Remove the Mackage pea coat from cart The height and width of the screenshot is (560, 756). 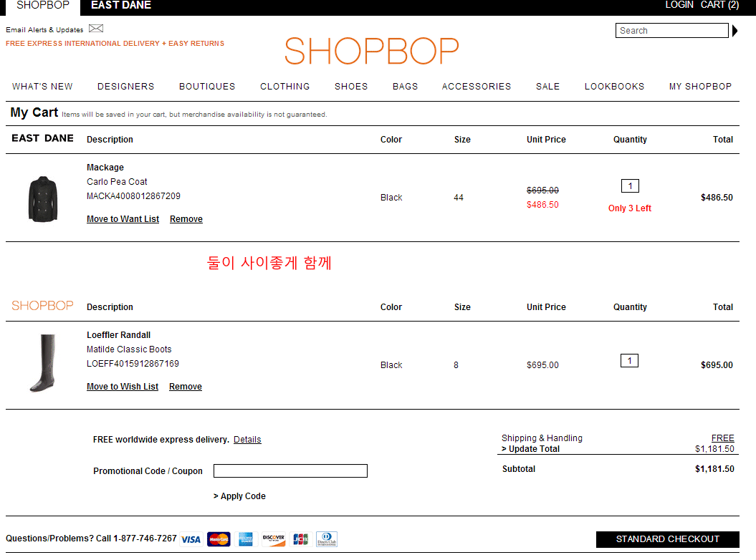point(186,219)
